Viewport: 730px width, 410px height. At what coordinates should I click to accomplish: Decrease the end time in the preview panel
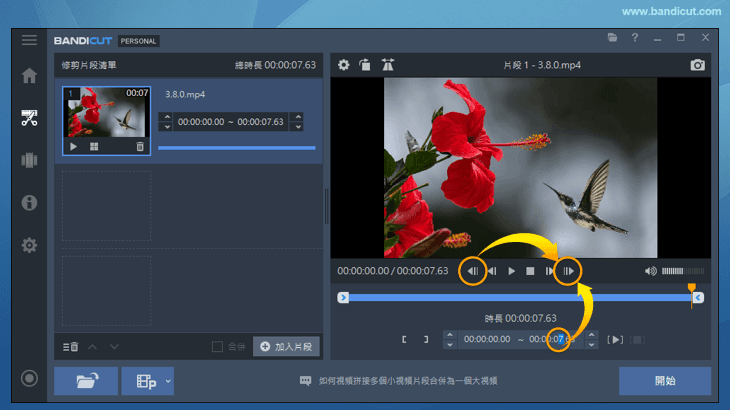point(591,345)
